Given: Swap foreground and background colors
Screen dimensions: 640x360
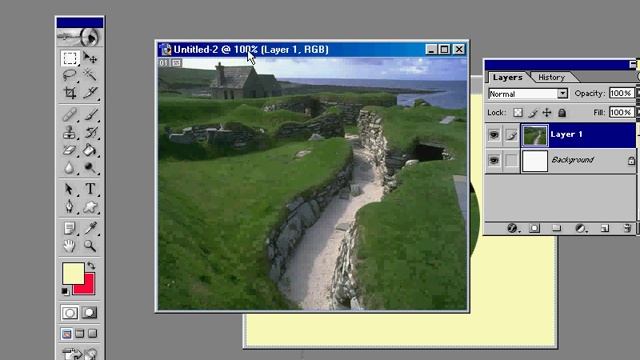Looking at the screenshot, I should [91, 266].
